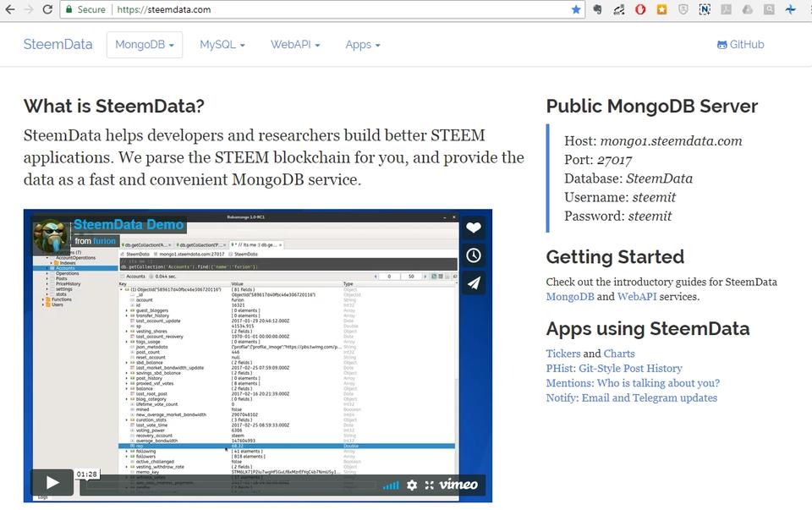Image resolution: width=812 pixels, height=510 pixels.
Task: Open the MySQL dropdown menu
Action: [x=222, y=45]
